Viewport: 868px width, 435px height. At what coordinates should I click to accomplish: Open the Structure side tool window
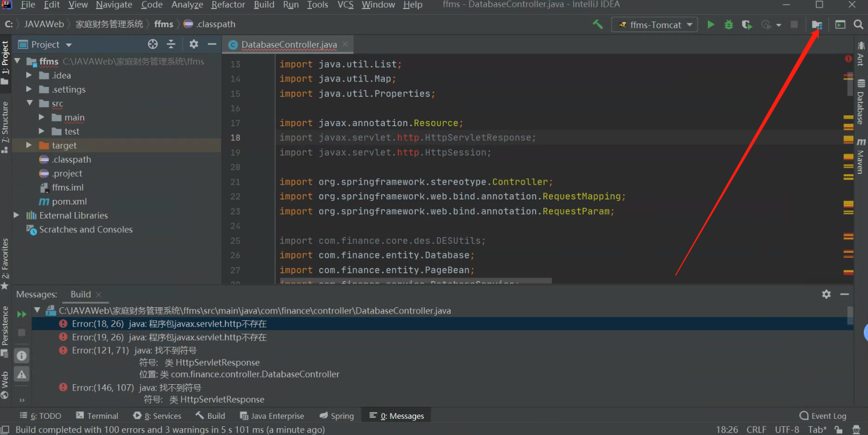click(x=5, y=127)
